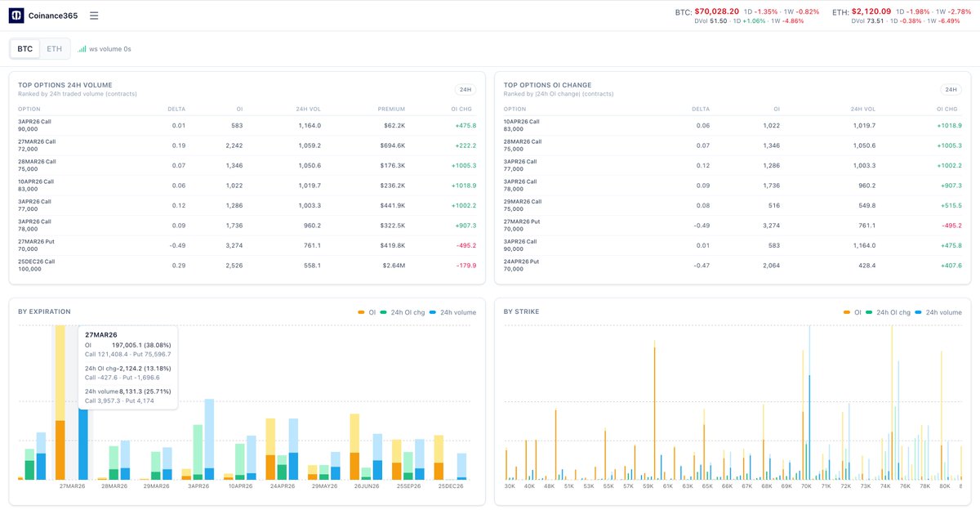Click +1018.9 in OI Change table
The height and width of the screenshot is (528, 980).
[949, 125]
